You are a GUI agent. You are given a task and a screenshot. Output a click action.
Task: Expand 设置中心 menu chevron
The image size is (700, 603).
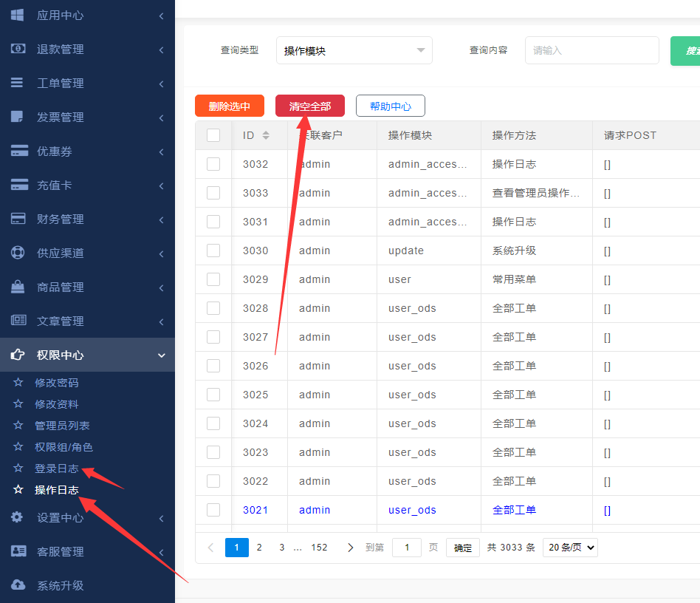point(161,518)
